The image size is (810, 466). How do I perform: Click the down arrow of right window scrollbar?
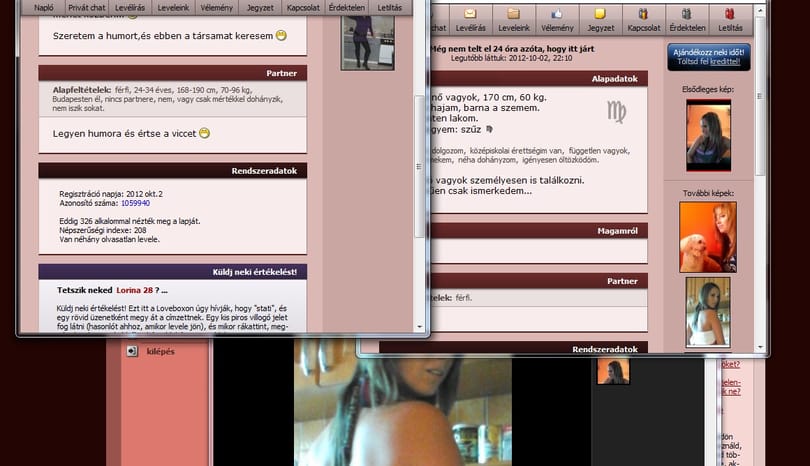click(x=759, y=347)
